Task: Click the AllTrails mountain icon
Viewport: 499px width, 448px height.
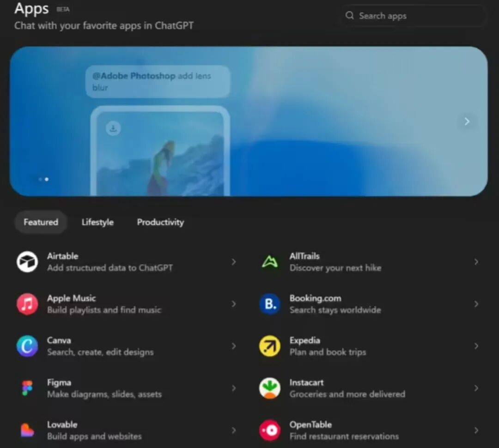Action: click(x=270, y=262)
